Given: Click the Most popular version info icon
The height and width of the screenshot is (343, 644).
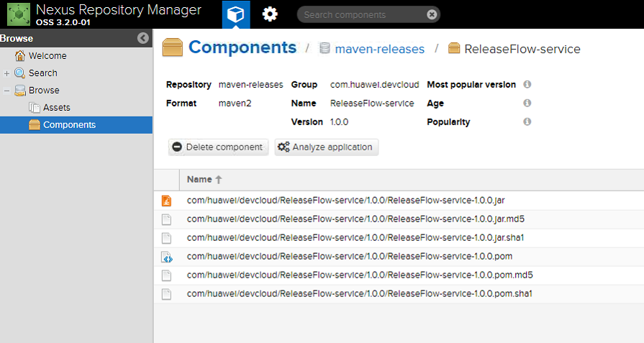Looking at the screenshot, I should [527, 85].
